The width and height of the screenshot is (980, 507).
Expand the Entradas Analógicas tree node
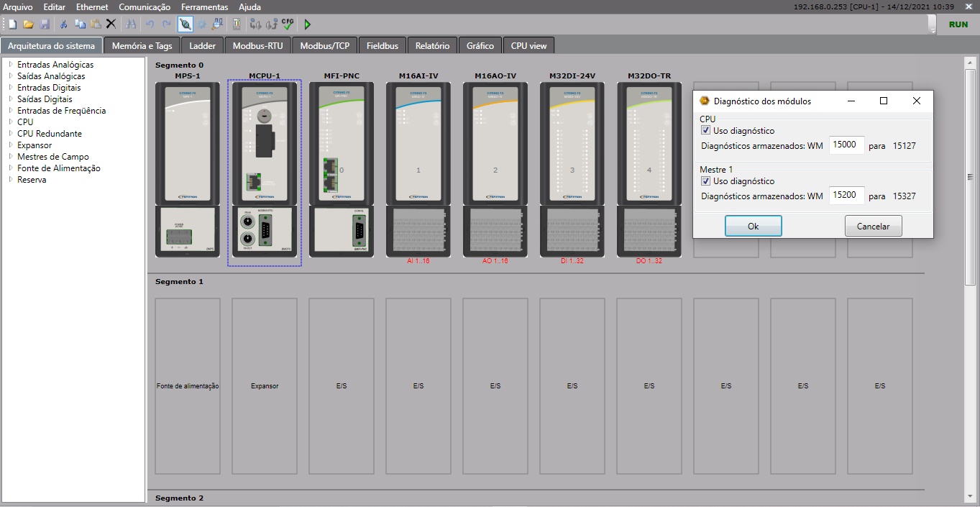coord(11,65)
